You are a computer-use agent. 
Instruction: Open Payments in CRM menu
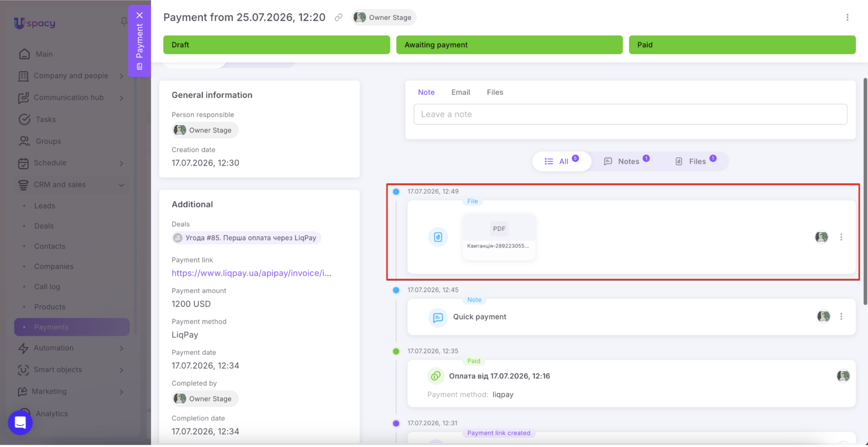[72, 327]
